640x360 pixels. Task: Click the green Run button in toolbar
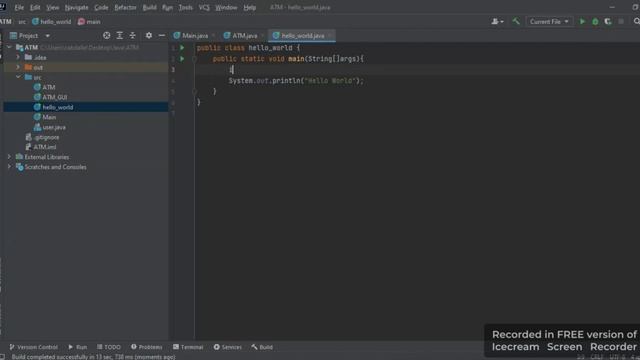click(x=582, y=22)
